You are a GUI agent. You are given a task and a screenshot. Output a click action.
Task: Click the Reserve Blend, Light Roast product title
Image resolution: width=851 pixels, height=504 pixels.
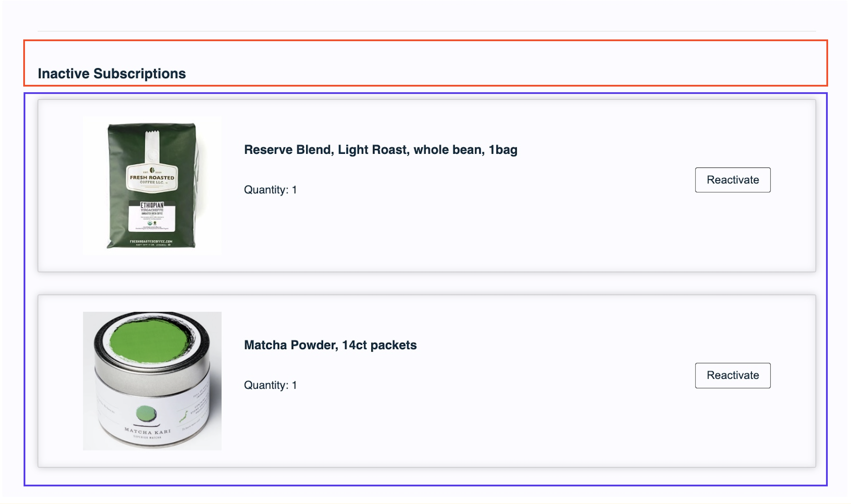(x=380, y=150)
